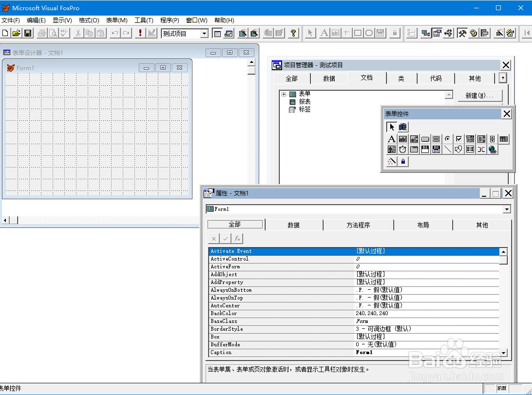Expand the 表单 tree node in Project Manager

click(x=284, y=94)
